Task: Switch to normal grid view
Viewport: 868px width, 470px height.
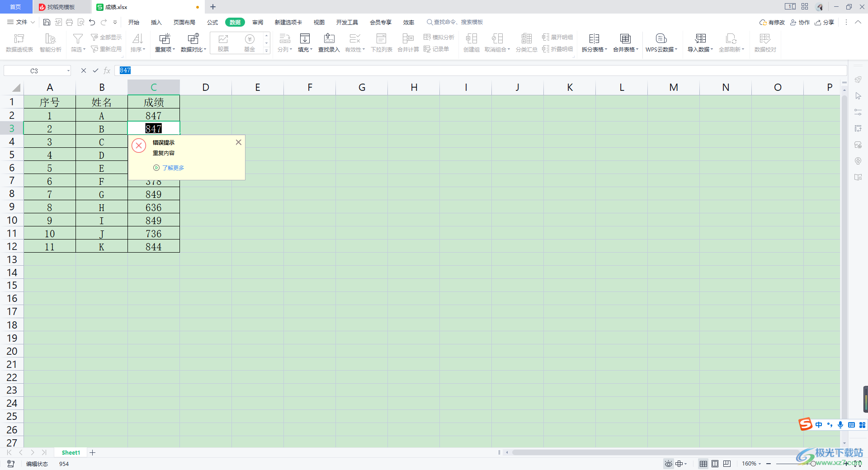Action: (703, 464)
